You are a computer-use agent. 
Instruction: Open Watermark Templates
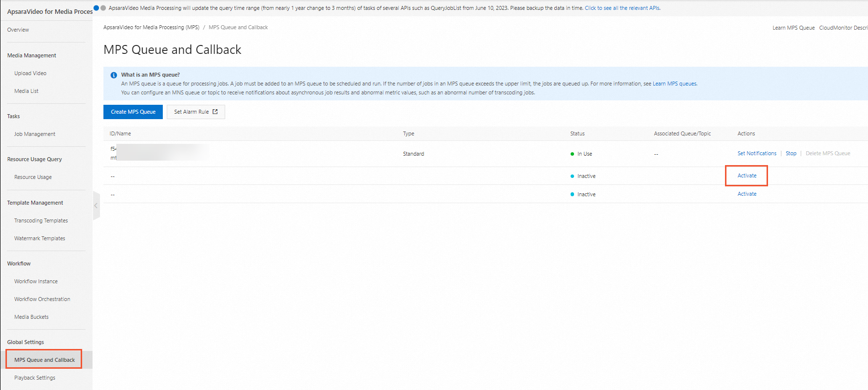(x=40, y=238)
